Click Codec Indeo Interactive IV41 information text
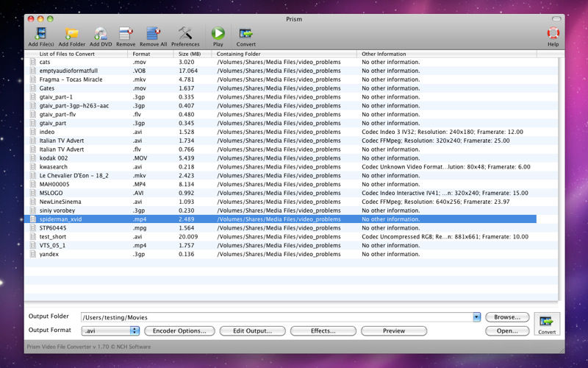The image size is (588, 368). pos(445,193)
